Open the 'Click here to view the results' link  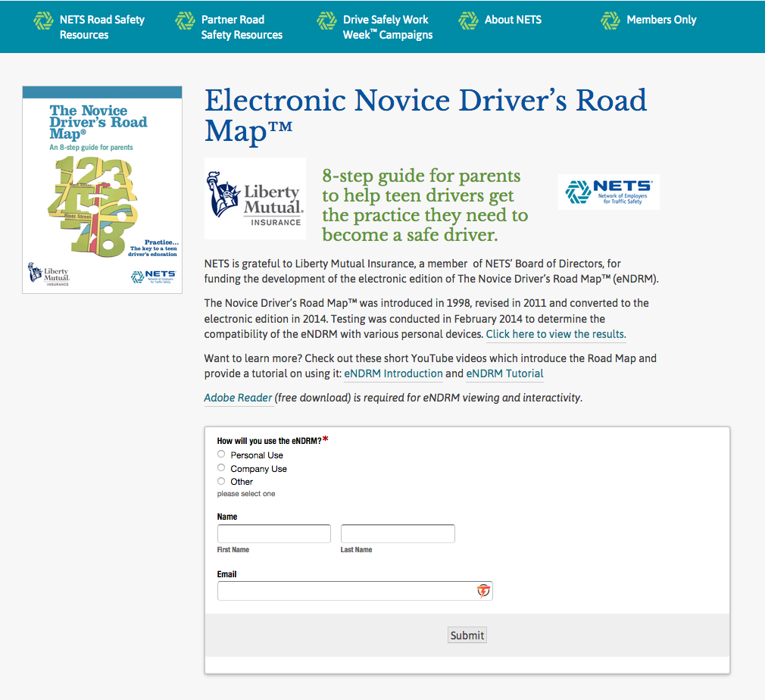coord(555,334)
